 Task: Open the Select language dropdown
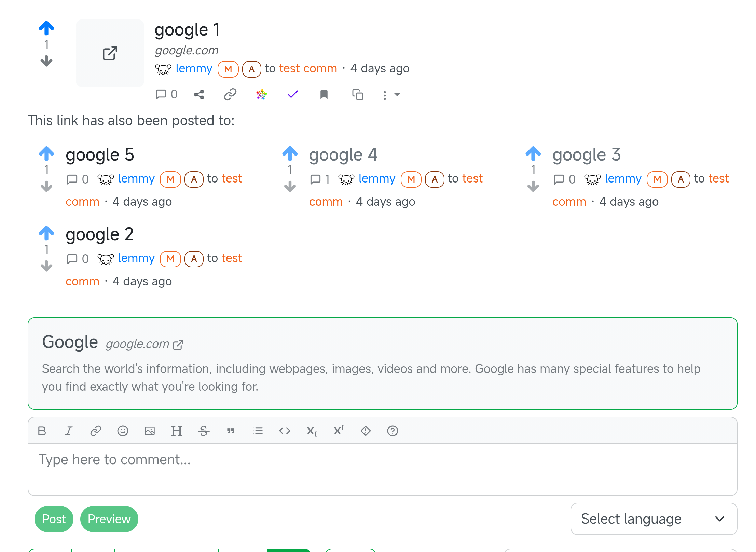(654, 519)
